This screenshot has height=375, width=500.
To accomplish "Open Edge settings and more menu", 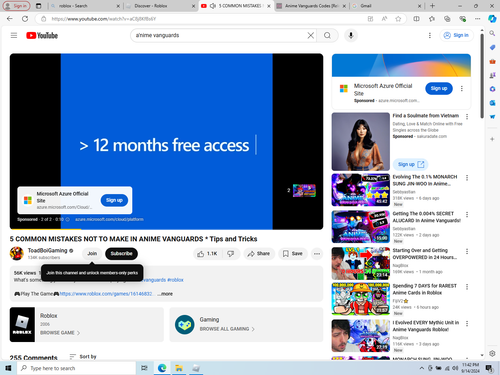I will [477, 19].
